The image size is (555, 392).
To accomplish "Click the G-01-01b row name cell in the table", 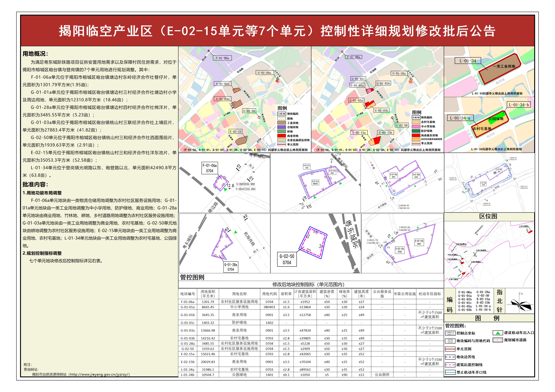I will point(188,315).
